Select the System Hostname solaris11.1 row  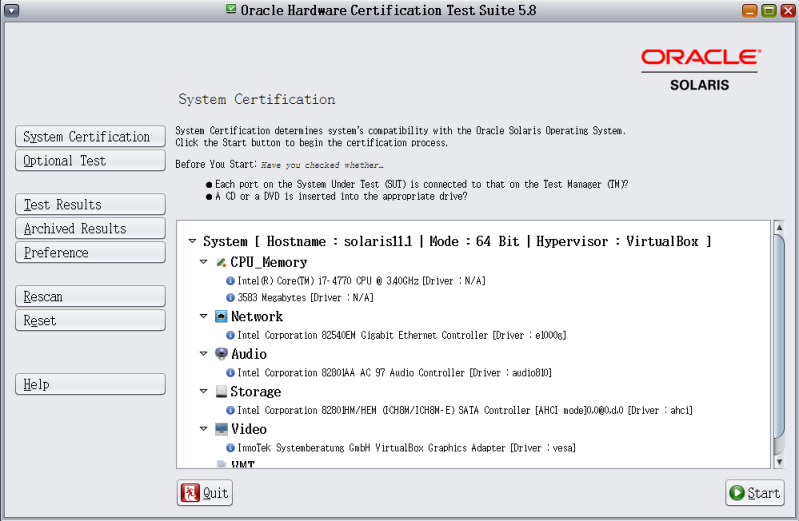click(457, 241)
